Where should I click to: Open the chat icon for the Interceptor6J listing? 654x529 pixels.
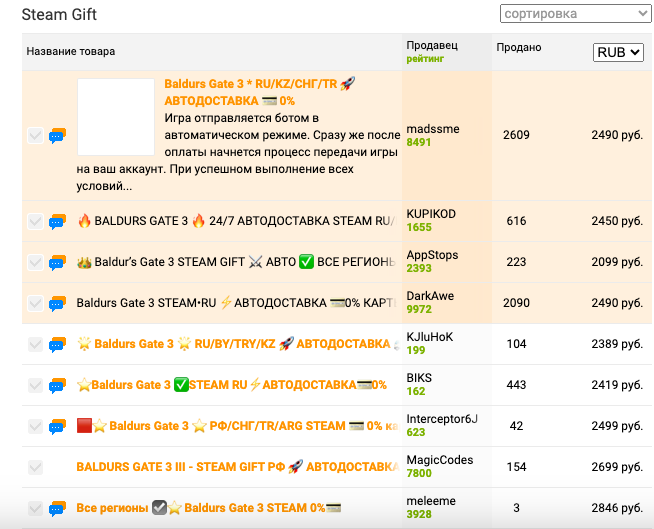click(57, 426)
